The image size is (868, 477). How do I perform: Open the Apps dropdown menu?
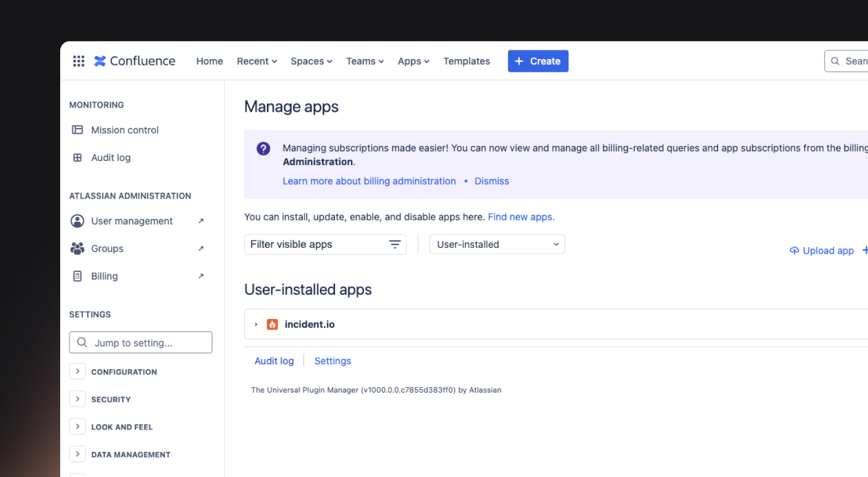pyautogui.click(x=414, y=61)
